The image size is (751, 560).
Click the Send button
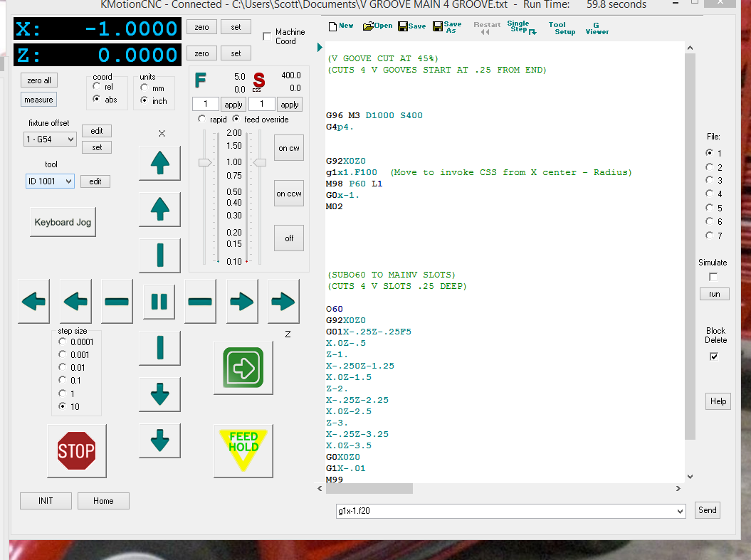coord(707,510)
